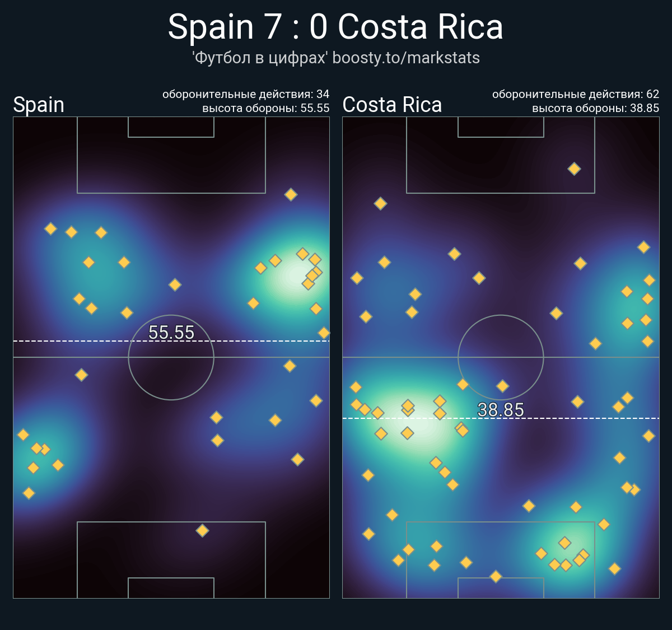Click the 55.55 defensive line label
This screenshot has width=672, height=630.
(x=171, y=332)
